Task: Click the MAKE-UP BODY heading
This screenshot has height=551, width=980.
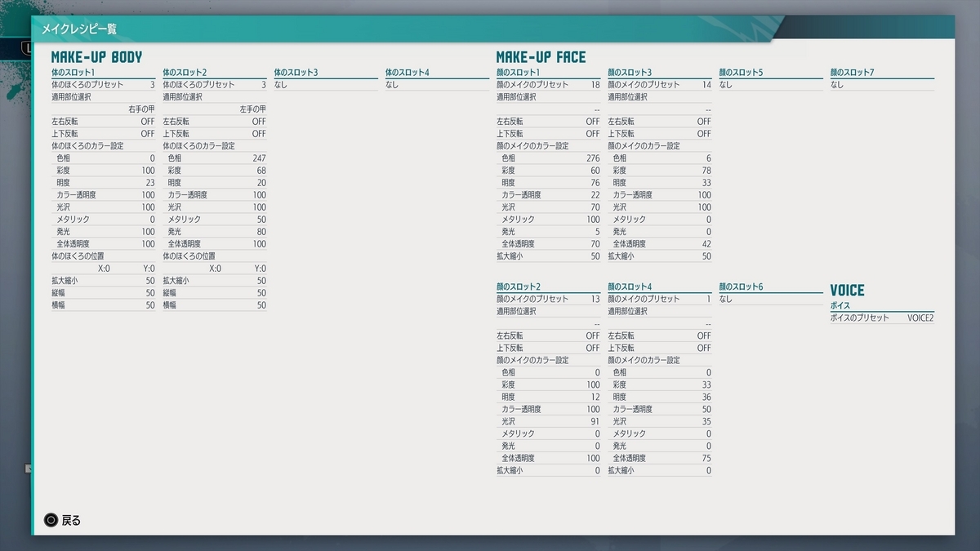Action: point(96,57)
